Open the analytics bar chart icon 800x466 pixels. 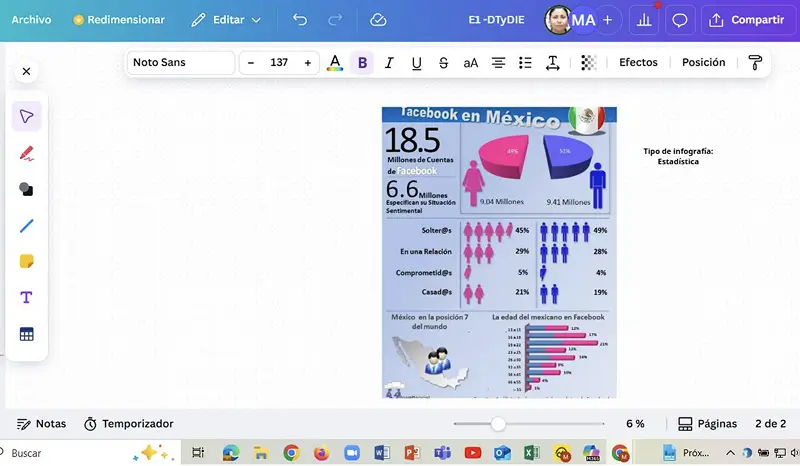pyautogui.click(x=644, y=19)
